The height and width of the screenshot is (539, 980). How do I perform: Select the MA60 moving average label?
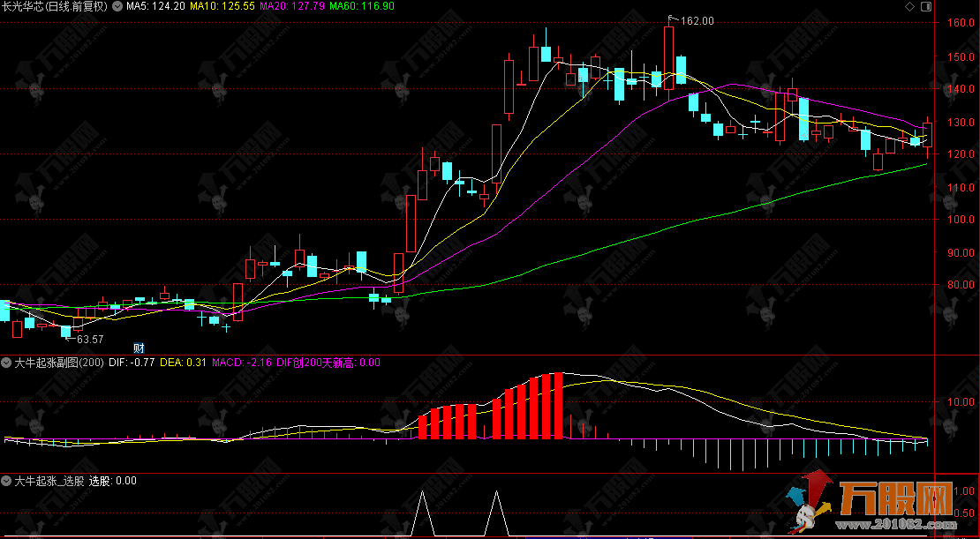[363, 6]
